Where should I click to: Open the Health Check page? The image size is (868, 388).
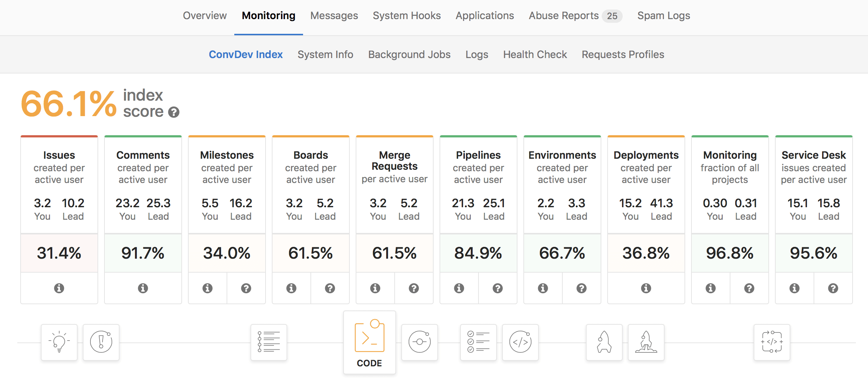point(535,54)
